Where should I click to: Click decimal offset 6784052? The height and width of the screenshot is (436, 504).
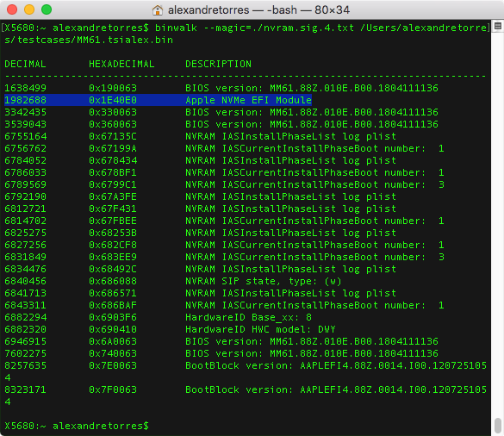[x=25, y=160]
